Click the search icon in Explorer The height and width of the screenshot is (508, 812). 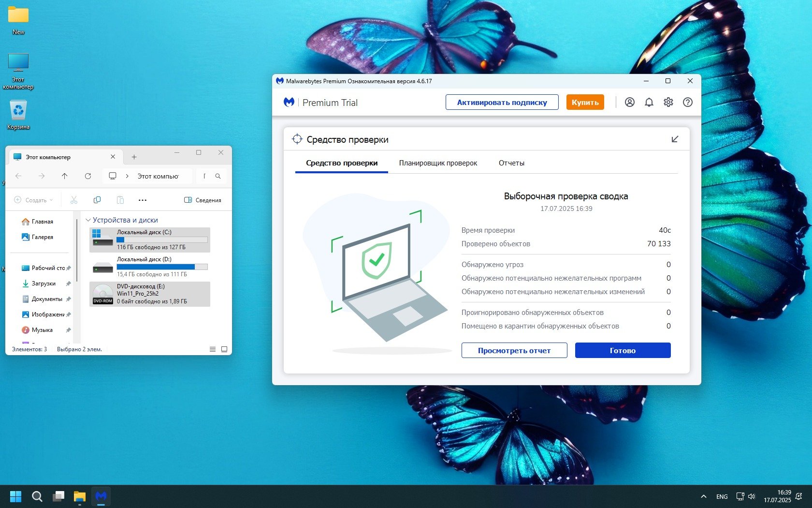218,176
